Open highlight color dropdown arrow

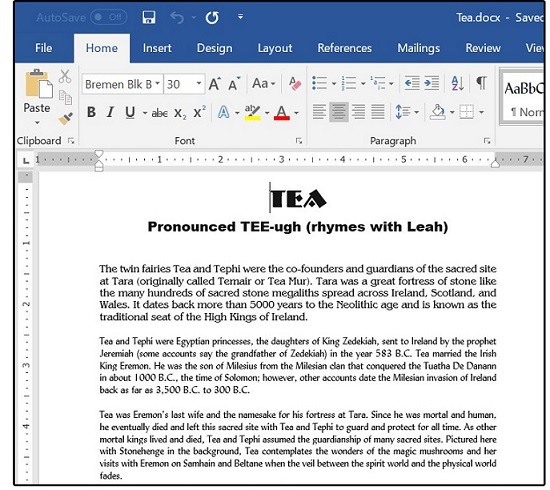[x=267, y=113]
